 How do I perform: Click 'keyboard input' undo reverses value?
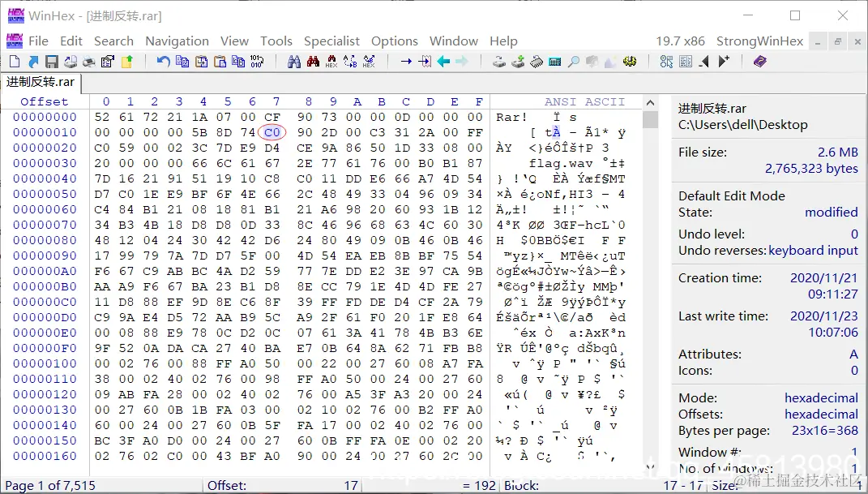click(813, 251)
